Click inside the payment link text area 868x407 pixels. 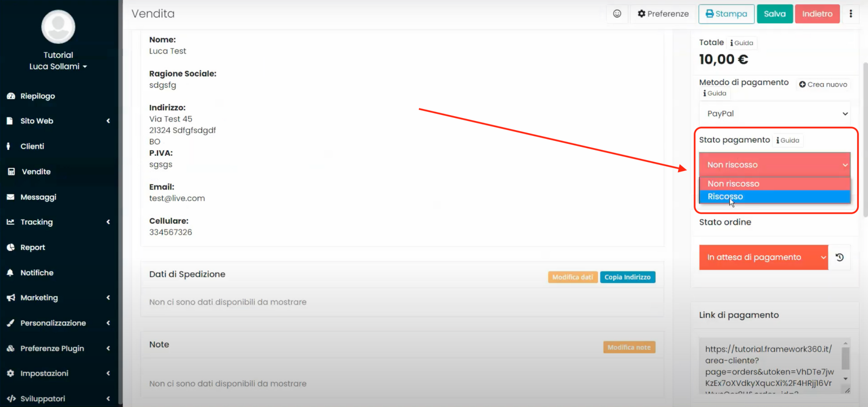pos(769,366)
